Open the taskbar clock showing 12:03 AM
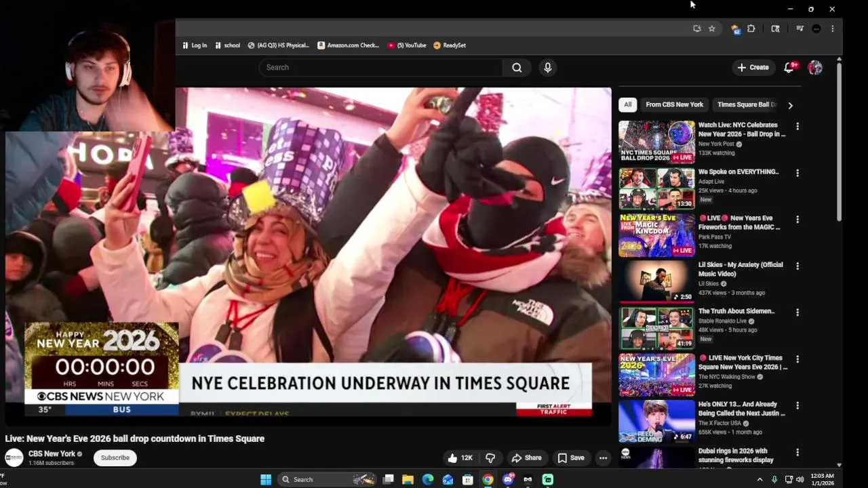Viewport: 868px width, 488px height. [822, 480]
